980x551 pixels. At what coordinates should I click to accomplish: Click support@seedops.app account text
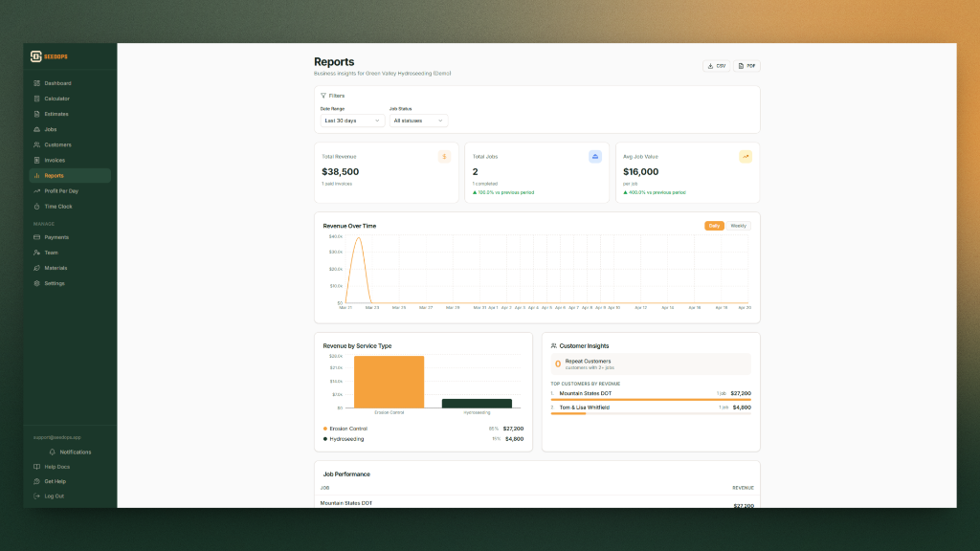pos(56,437)
